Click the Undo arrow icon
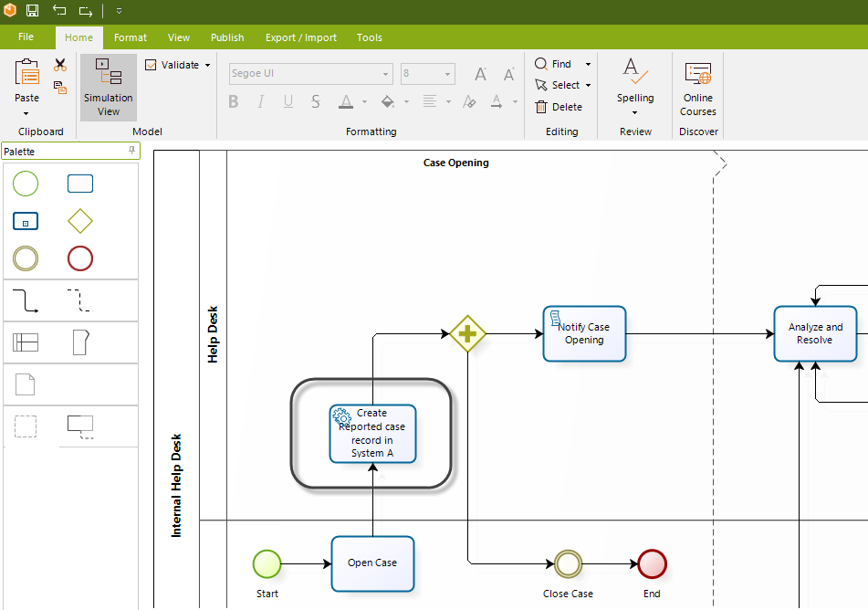 point(59,10)
